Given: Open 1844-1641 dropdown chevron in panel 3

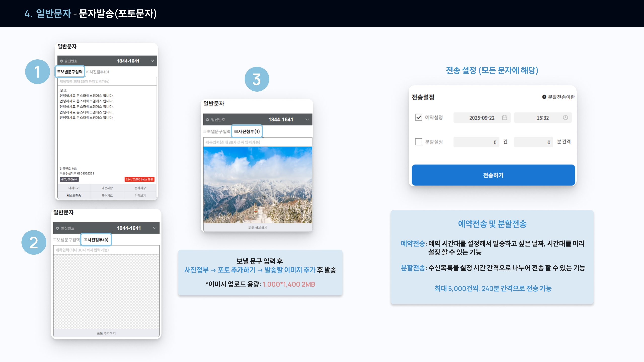Looking at the screenshot, I should click(307, 120).
